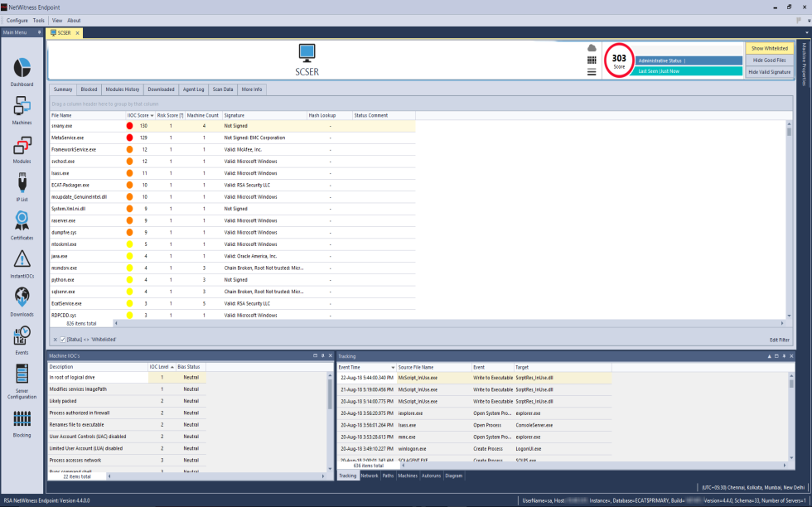Open the Tools menu
This screenshot has width=812, height=507.
pyautogui.click(x=37, y=20)
